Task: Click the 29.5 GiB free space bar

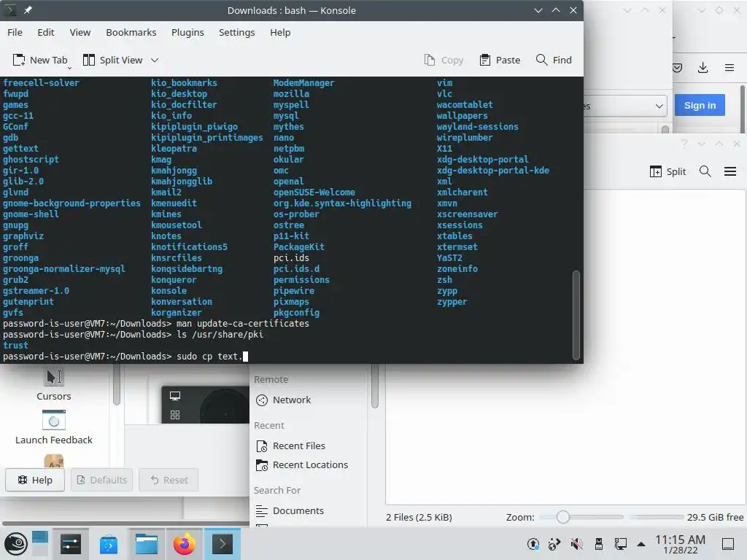Action: (657, 517)
